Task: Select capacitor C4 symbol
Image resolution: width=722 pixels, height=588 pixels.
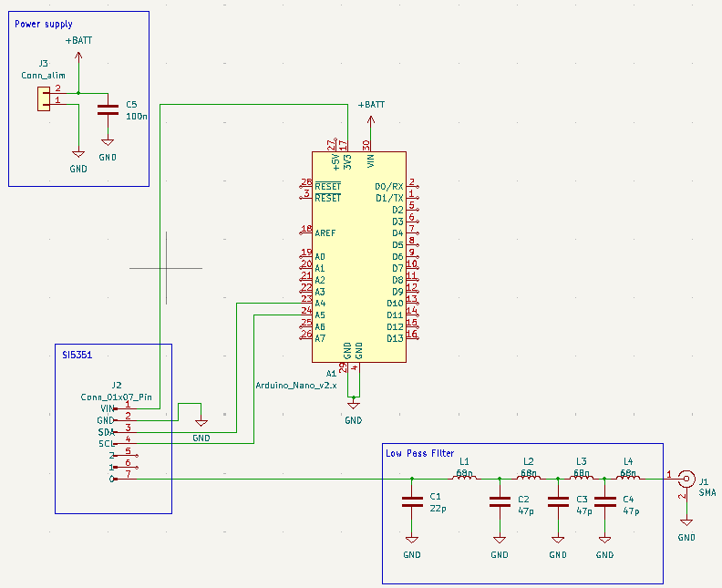Action: pos(605,502)
